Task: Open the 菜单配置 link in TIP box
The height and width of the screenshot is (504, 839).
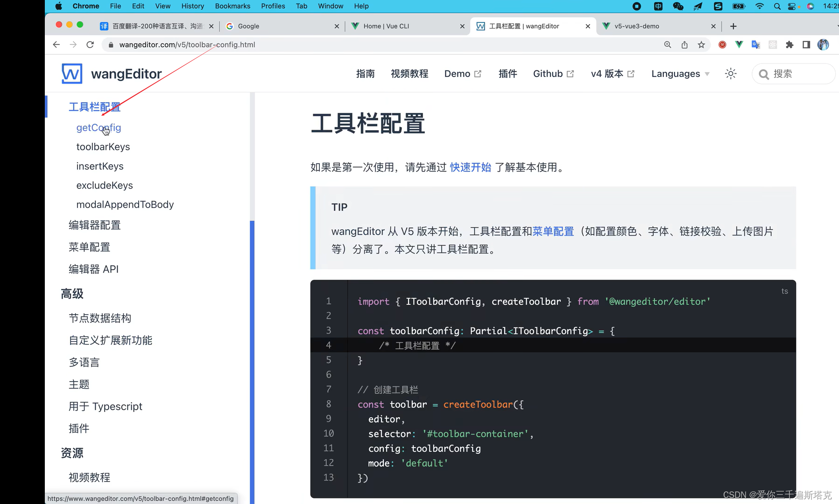Action: tap(553, 231)
